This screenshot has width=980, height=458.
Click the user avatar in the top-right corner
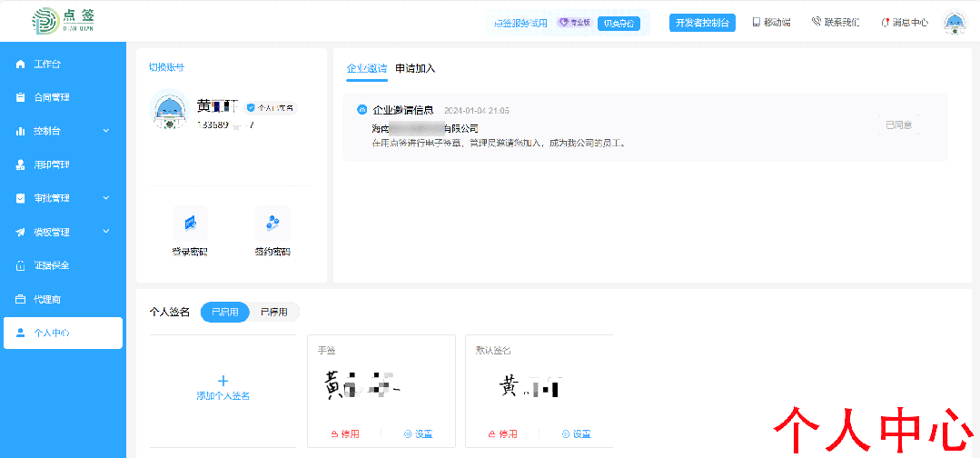955,23
